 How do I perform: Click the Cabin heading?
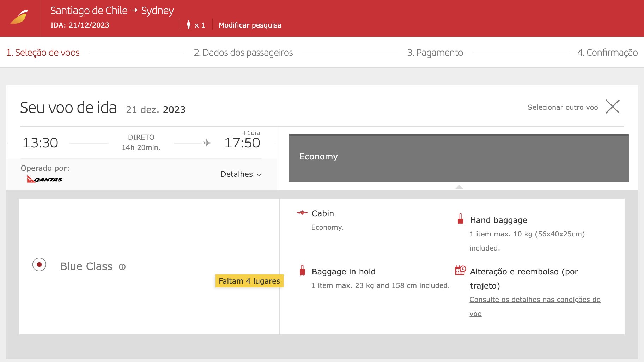coord(323,213)
